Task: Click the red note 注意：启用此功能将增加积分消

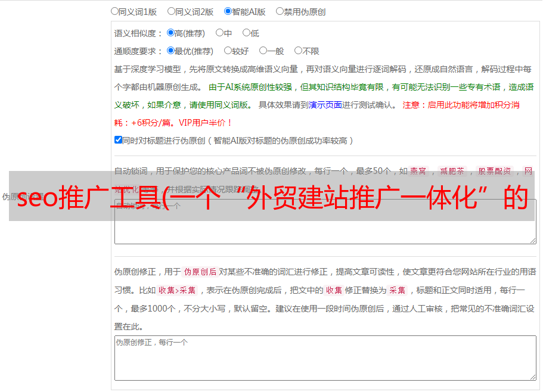Action: (x=461, y=105)
